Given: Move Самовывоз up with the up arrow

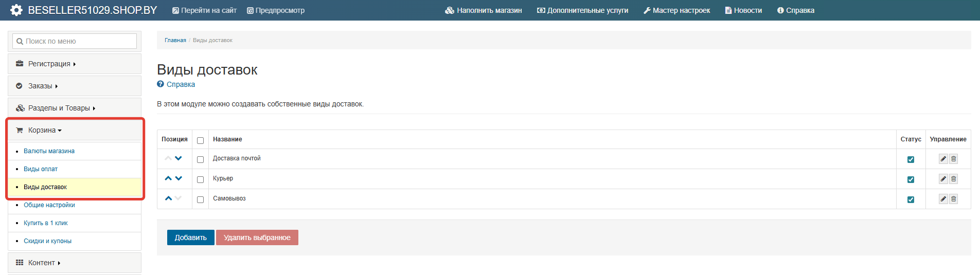Looking at the screenshot, I should (168, 198).
